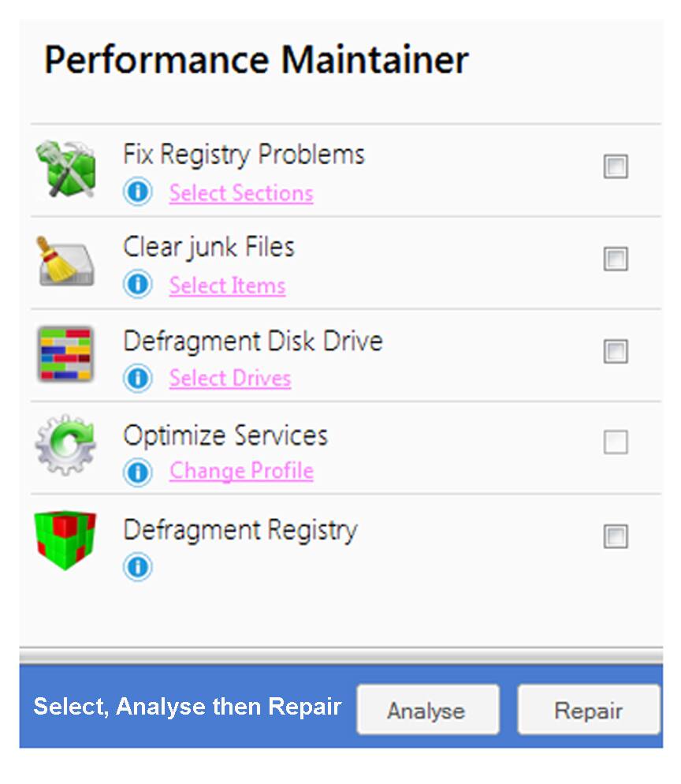Enable the Fix Registry Problems checkbox
This screenshot has width=681, height=784.
[616, 167]
